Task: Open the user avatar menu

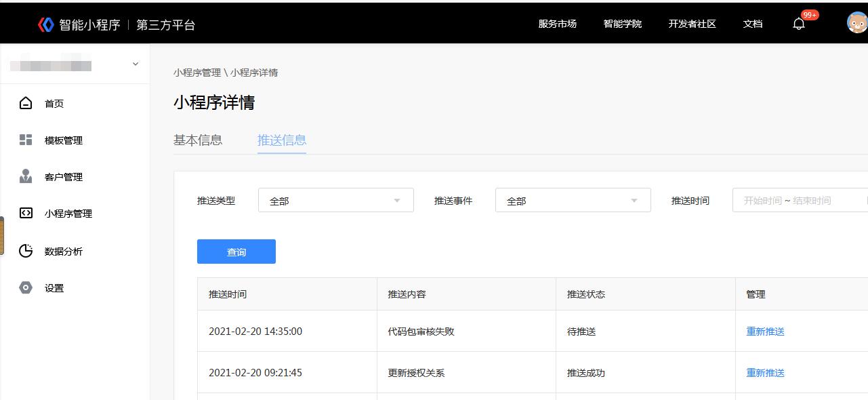Action: 857,22
